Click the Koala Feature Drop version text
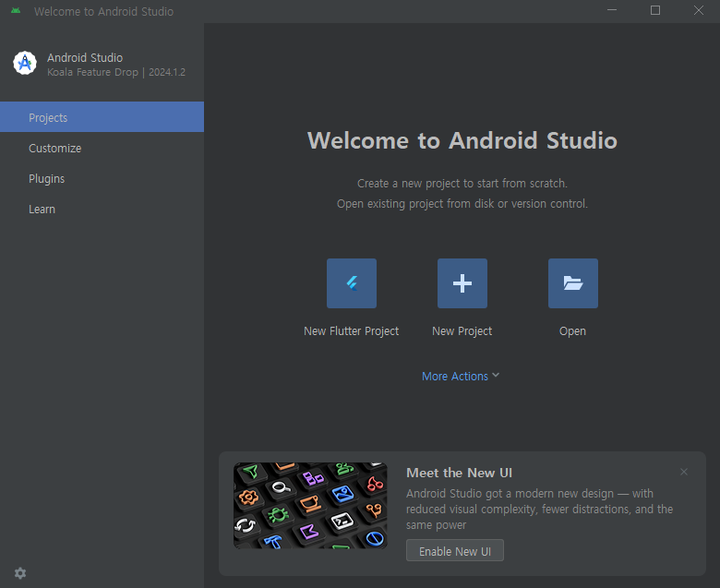 (116, 72)
